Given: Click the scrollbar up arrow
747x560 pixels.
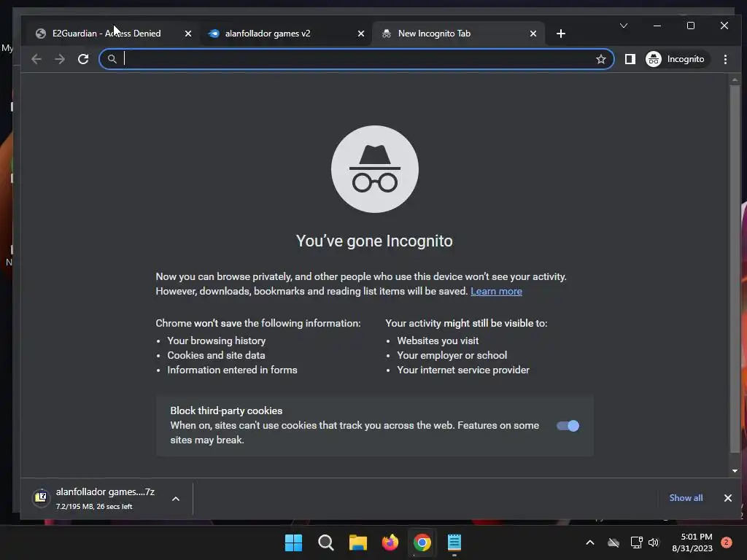Looking at the screenshot, I should (735, 80).
